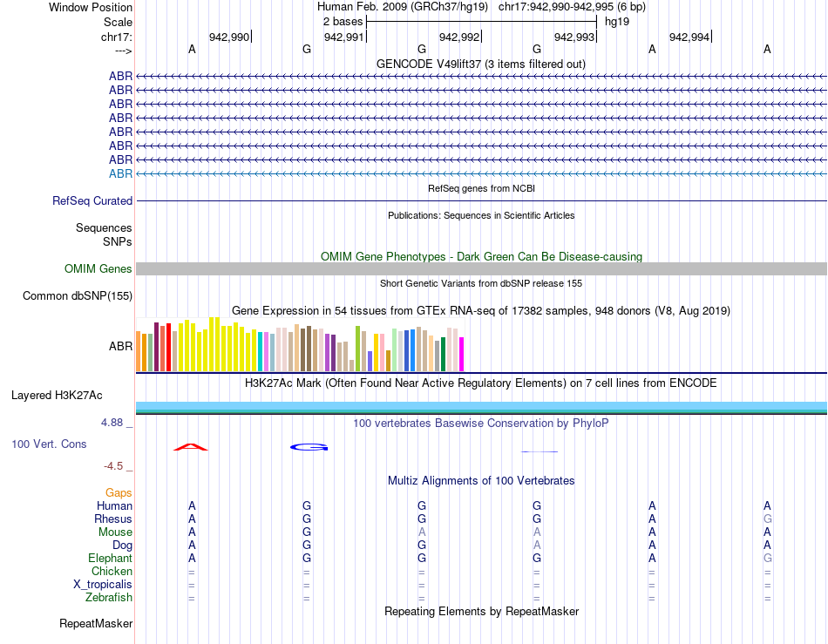Select the Zebrafish alignment row label
This screenshot has width=828, height=644.
(x=109, y=598)
